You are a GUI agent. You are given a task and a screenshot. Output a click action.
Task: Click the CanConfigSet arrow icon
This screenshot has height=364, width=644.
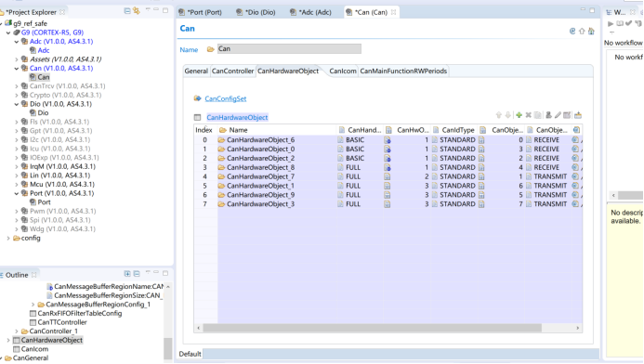click(x=198, y=98)
